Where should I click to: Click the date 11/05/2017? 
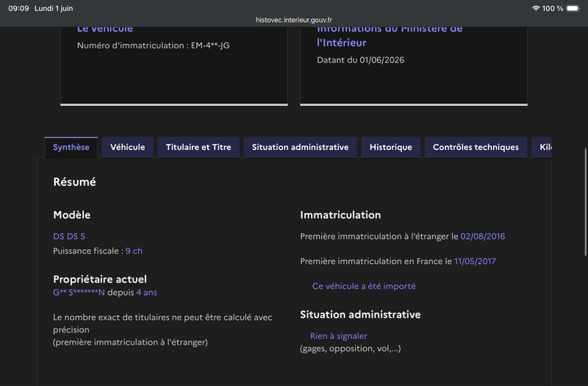[x=475, y=261]
